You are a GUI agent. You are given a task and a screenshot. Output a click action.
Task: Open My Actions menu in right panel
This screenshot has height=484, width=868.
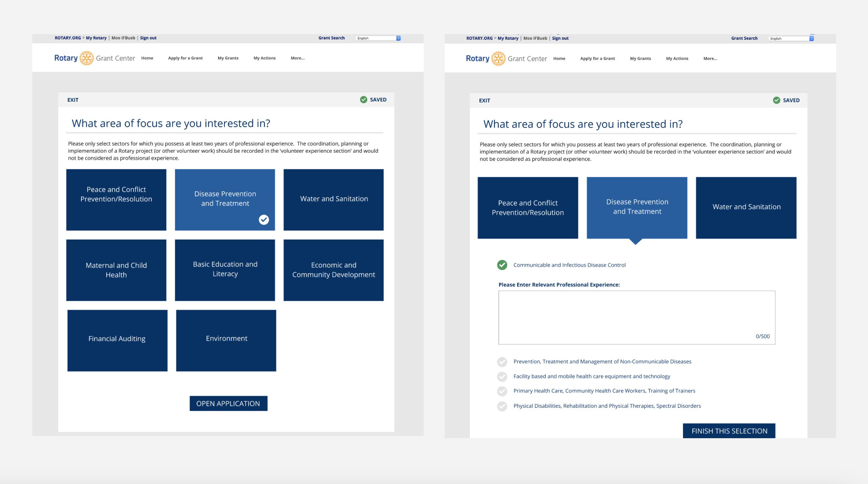[677, 59]
